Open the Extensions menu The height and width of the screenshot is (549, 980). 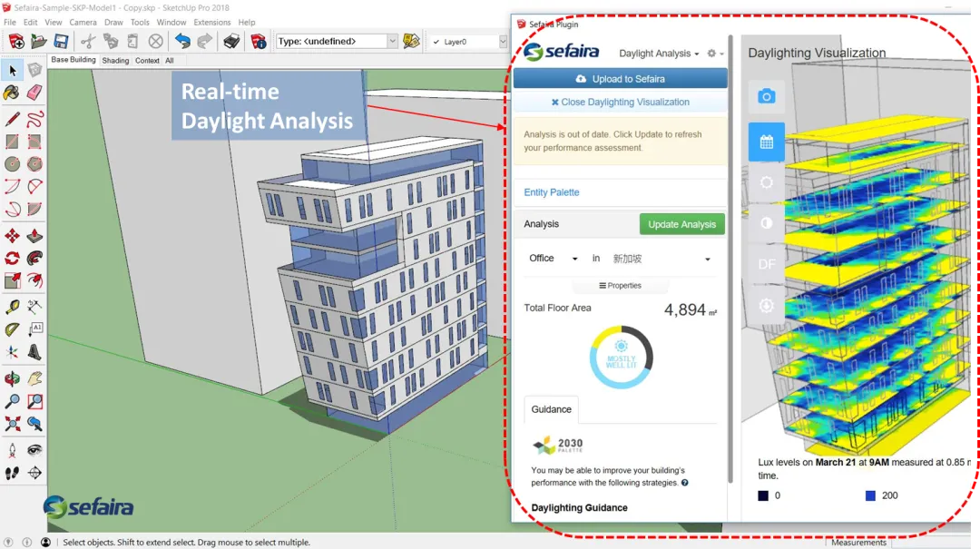(211, 22)
